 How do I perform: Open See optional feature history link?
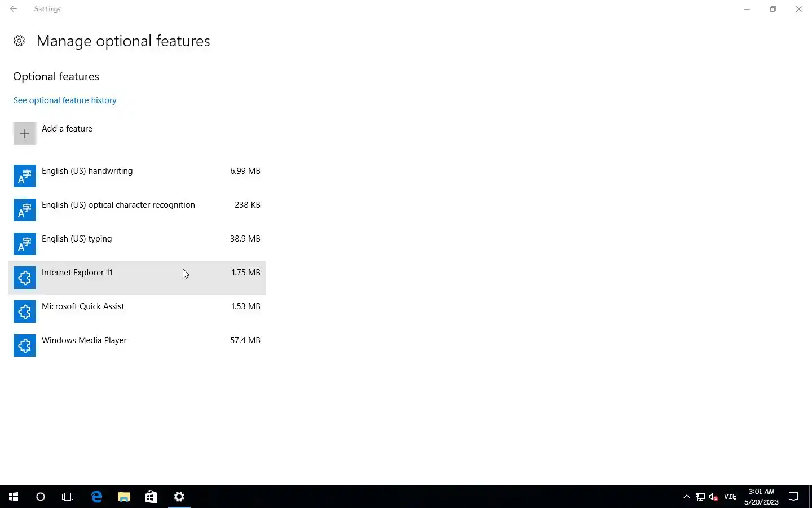click(x=65, y=100)
